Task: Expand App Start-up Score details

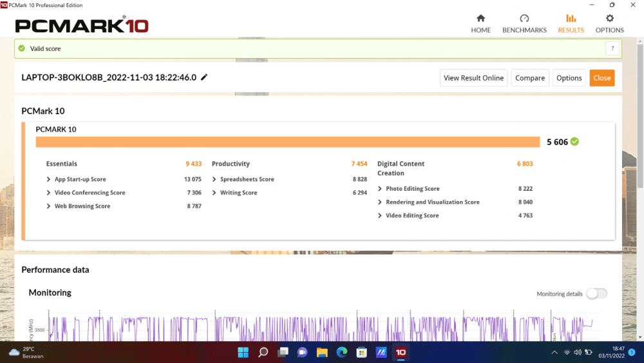Action: coord(49,179)
